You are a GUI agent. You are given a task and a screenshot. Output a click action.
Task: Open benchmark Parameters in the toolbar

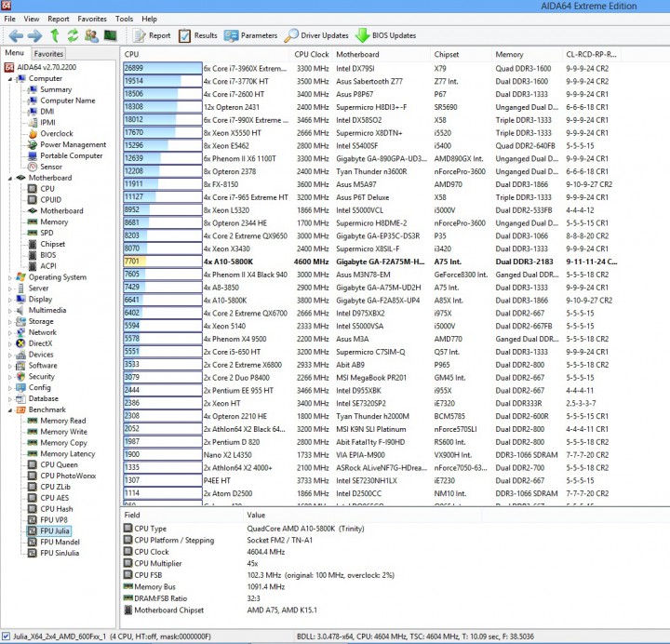click(251, 35)
